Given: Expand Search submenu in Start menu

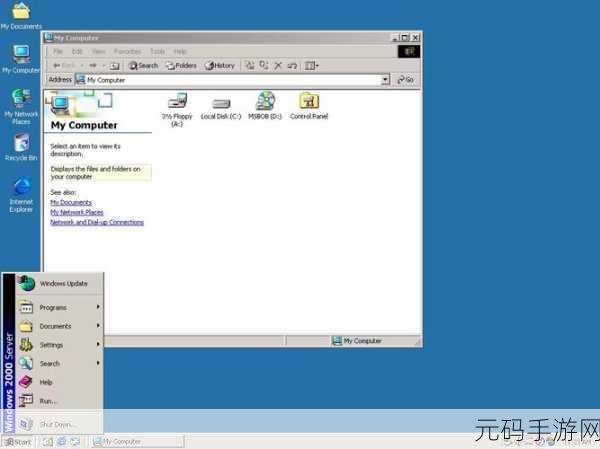Looking at the screenshot, I should click(59, 364).
